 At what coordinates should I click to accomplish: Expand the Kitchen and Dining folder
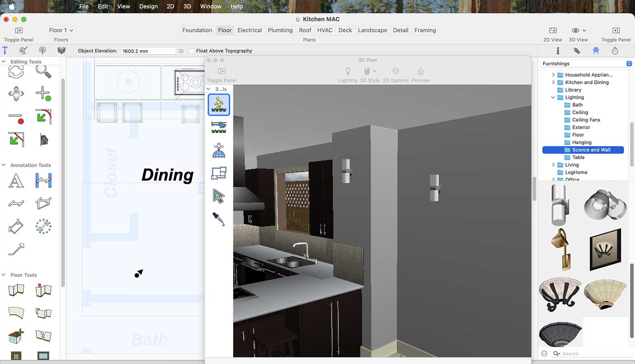click(553, 83)
